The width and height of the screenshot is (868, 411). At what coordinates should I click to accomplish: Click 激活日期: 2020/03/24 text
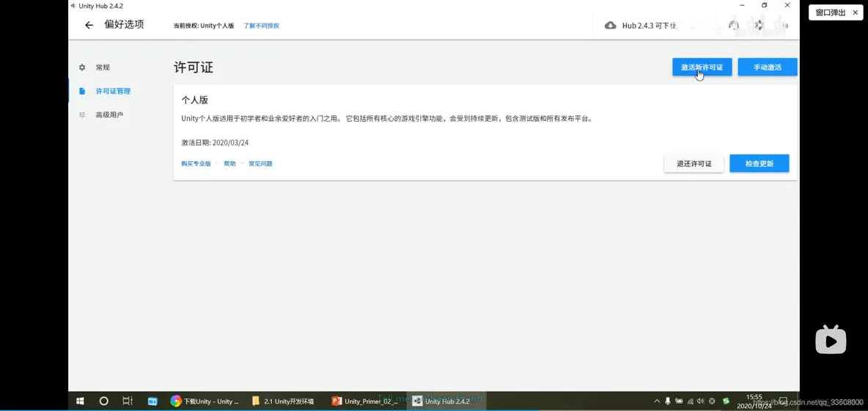coord(215,142)
